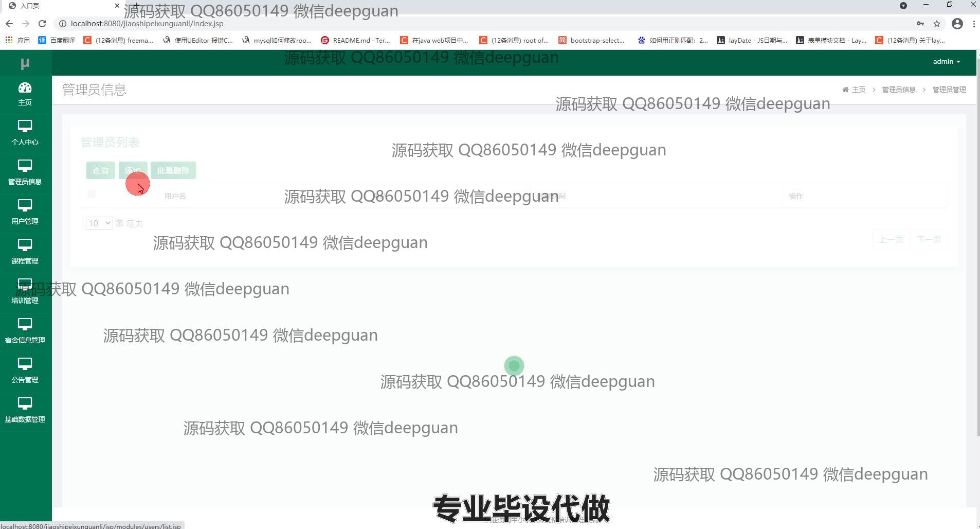Open the 主页 sidebar icon
Screen dimensions: 980x529
[25, 94]
